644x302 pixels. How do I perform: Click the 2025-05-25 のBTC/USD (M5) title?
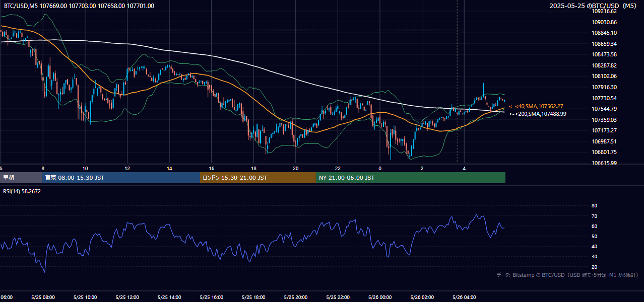[x=594, y=6]
